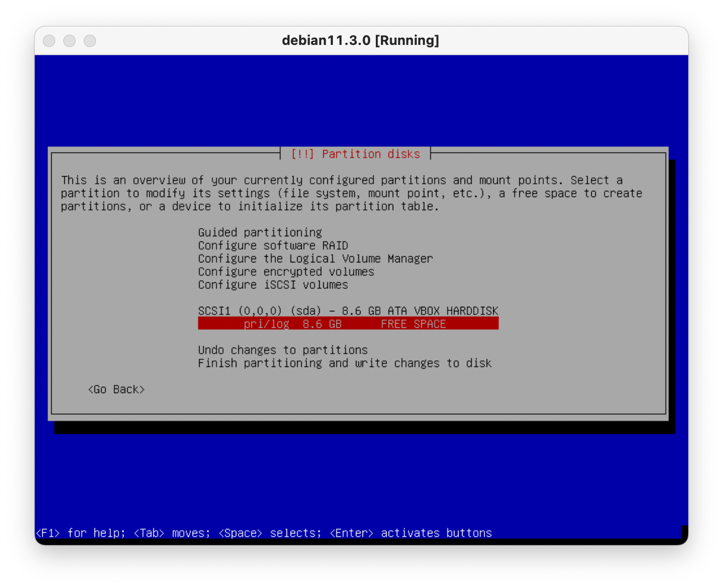Open Configure the Logical Volume Manager
Image resolution: width=723 pixels, height=588 pixels.
point(315,259)
